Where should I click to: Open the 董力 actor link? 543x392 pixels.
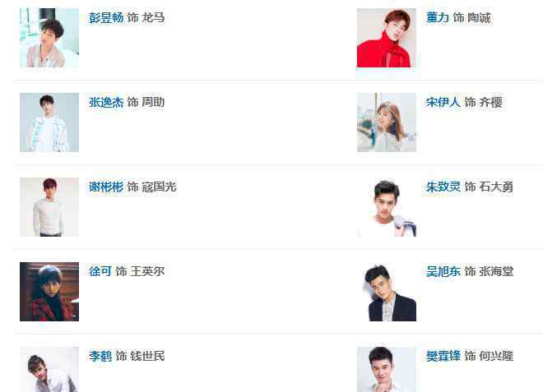[x=438, y=17]
